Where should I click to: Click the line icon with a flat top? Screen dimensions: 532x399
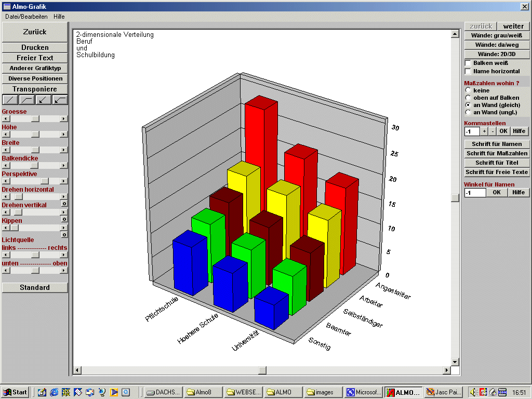[x=26, y=100]
